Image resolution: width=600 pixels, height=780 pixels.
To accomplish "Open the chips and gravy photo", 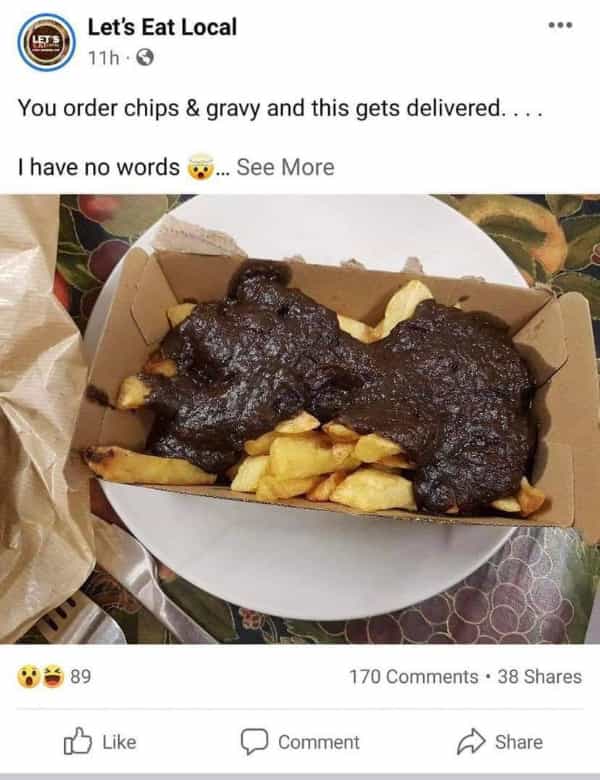I will [300, 419].
